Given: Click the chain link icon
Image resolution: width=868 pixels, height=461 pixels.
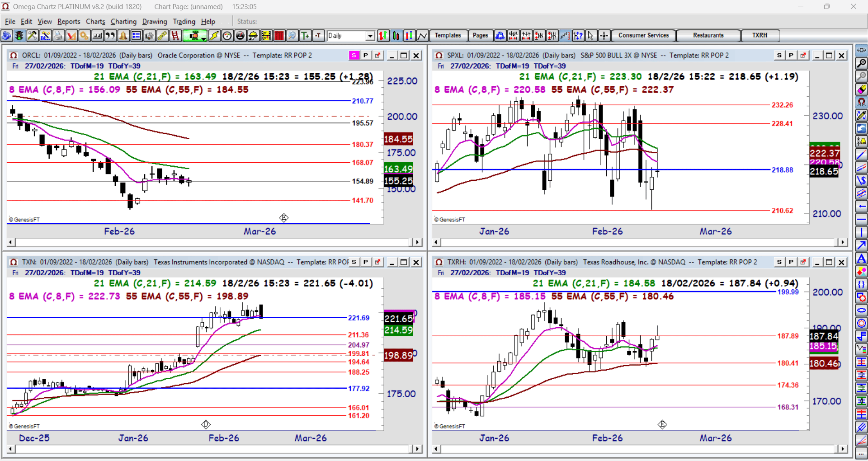Looking at the screenshot, I should 162,36.
